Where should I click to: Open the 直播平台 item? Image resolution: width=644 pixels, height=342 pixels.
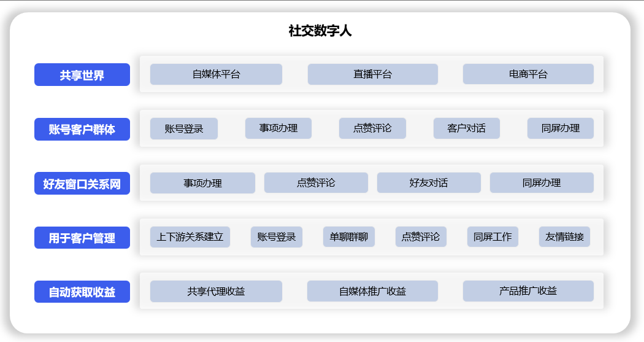pos(372,74)
